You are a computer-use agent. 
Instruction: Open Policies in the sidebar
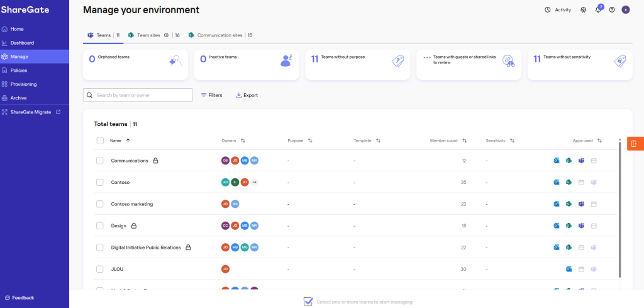tap(35, 71)
